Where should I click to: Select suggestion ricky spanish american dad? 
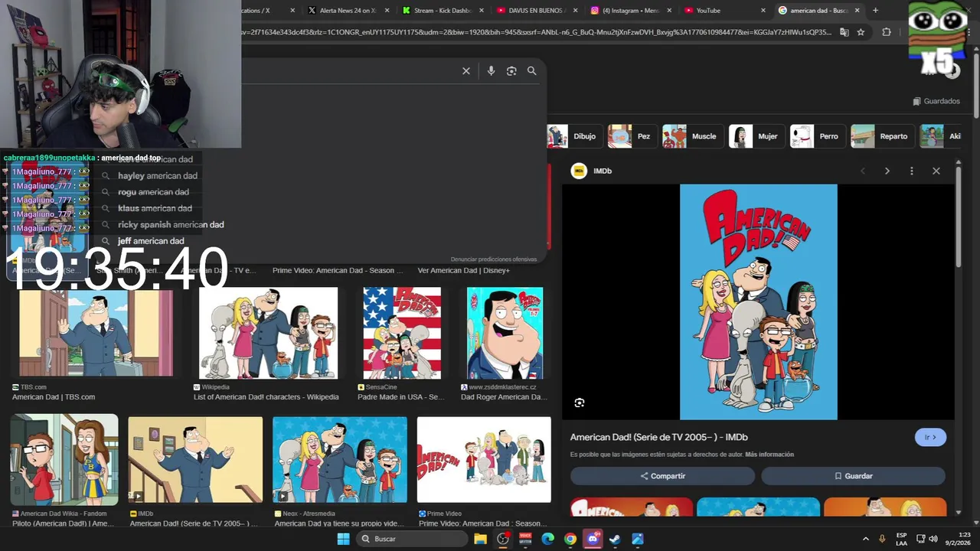tap(171, 225)
